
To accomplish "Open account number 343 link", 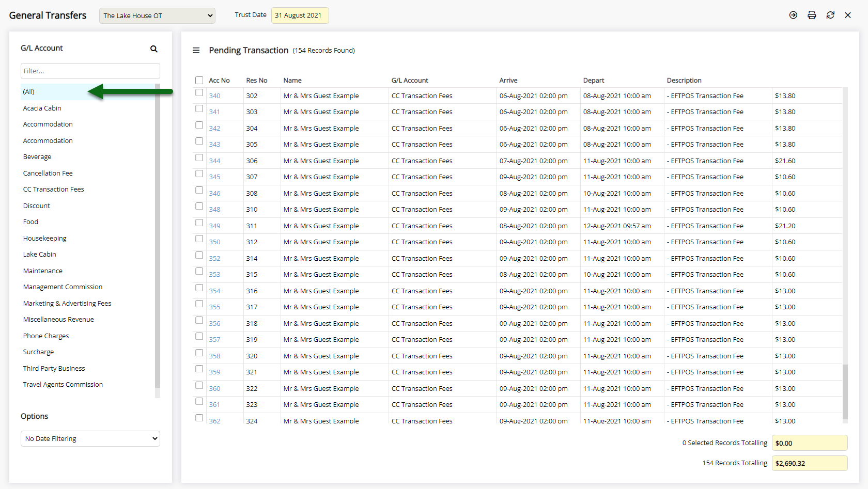I will (x=214, y=145).
